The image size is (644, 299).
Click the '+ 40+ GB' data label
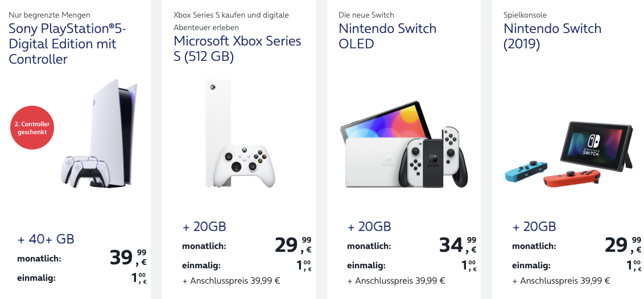46,239
